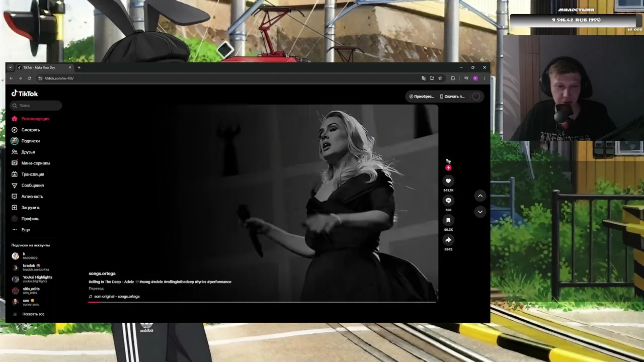Go forward in the browser
The image size is (644, 362).
(20, 78)
